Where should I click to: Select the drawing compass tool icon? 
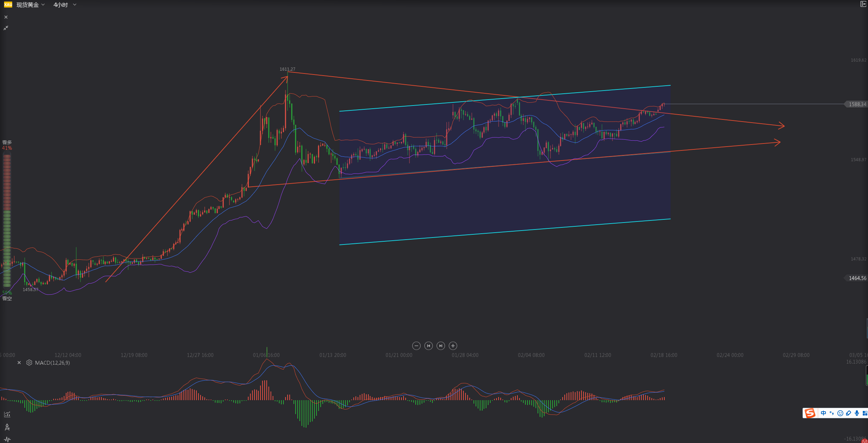tap(7, 427)
